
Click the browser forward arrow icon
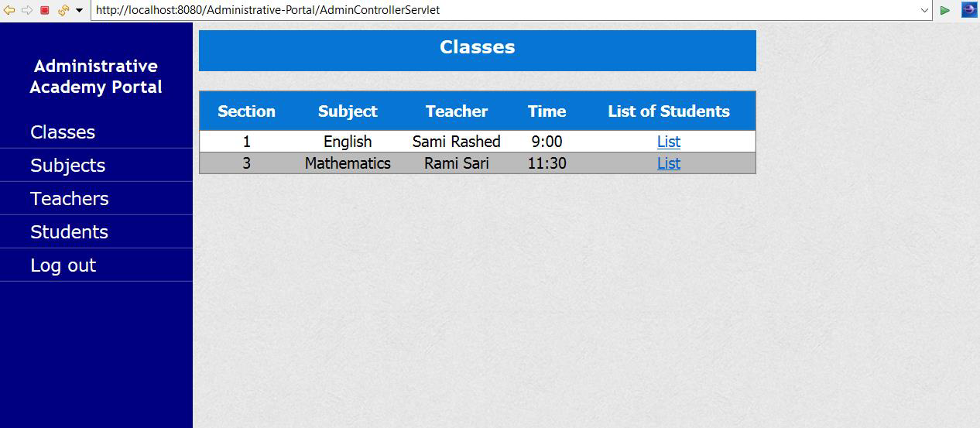click(27, 10)
